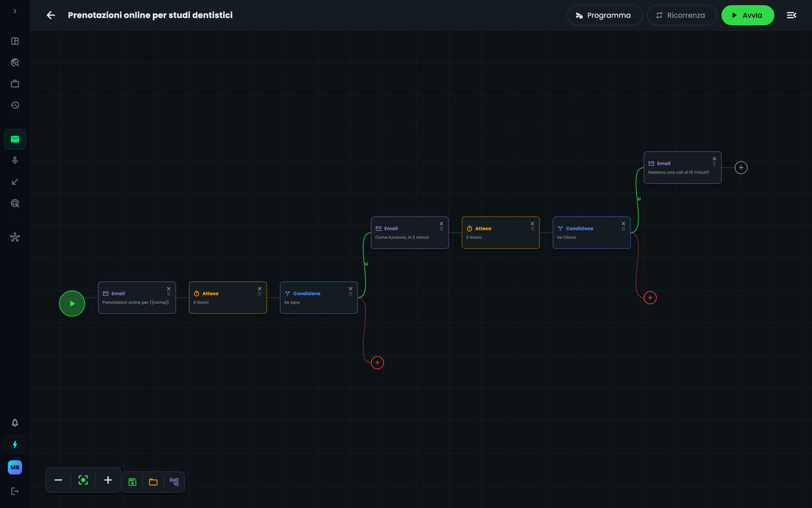Delete the '3 Giorni' wait node
Screen dimensions: 812x508
coord(260,289)
